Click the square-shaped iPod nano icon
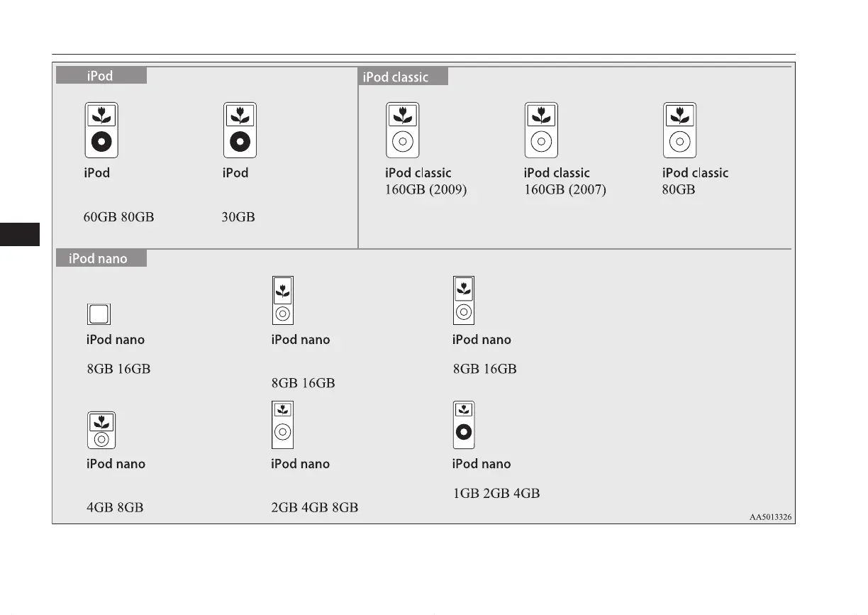 pos(99,314)
